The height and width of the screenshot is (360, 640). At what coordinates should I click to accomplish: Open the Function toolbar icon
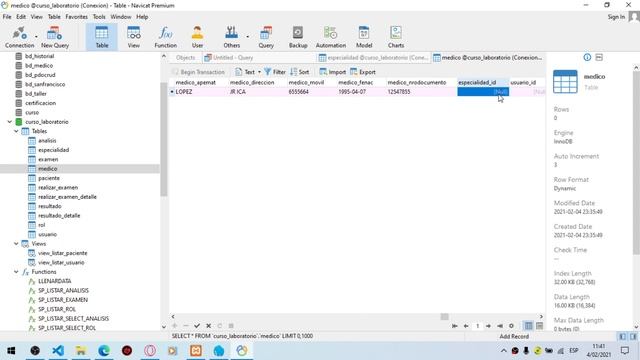[x=165, y=37]
